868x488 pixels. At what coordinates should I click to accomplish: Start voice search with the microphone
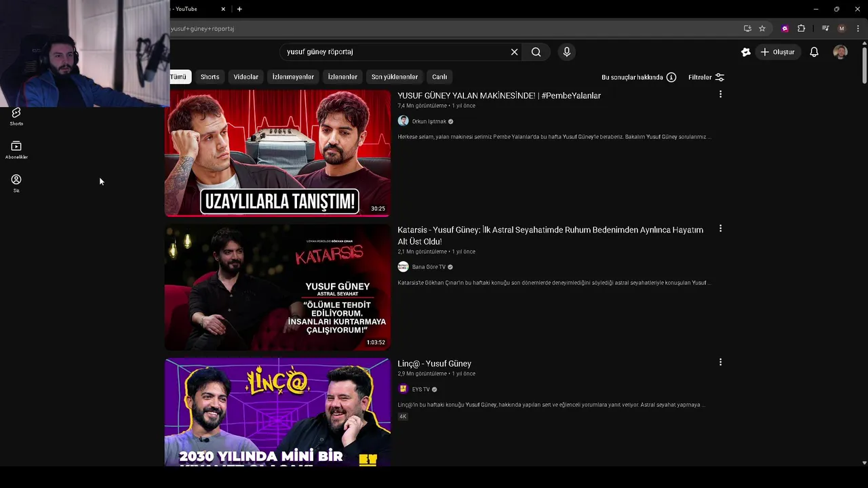[567, 52]
